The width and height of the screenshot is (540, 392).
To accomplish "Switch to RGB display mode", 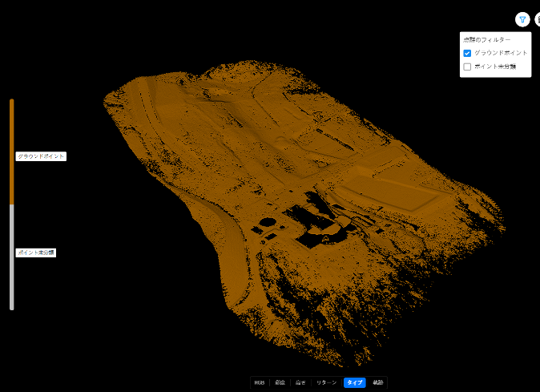I will pos(260,382).
